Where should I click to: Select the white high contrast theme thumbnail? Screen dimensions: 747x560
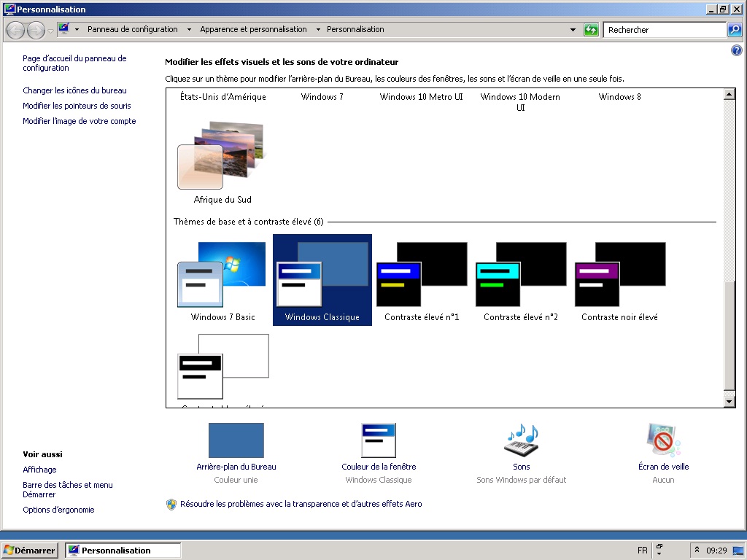coord(223,366)
